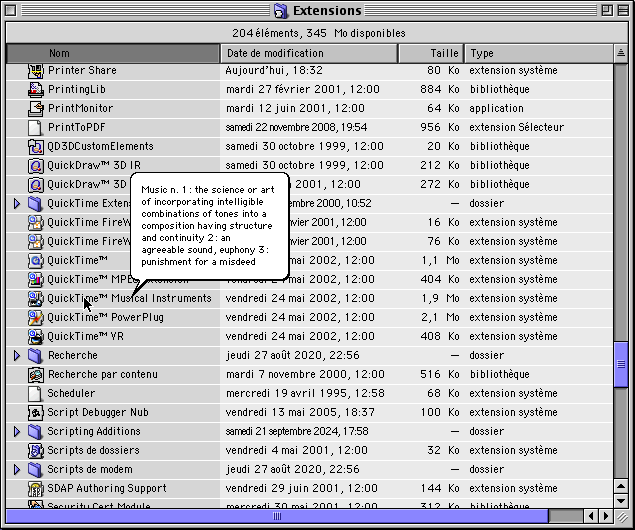Select the Printer Share extension icon
Screen dimensions: 635x530
click(36, 70)
